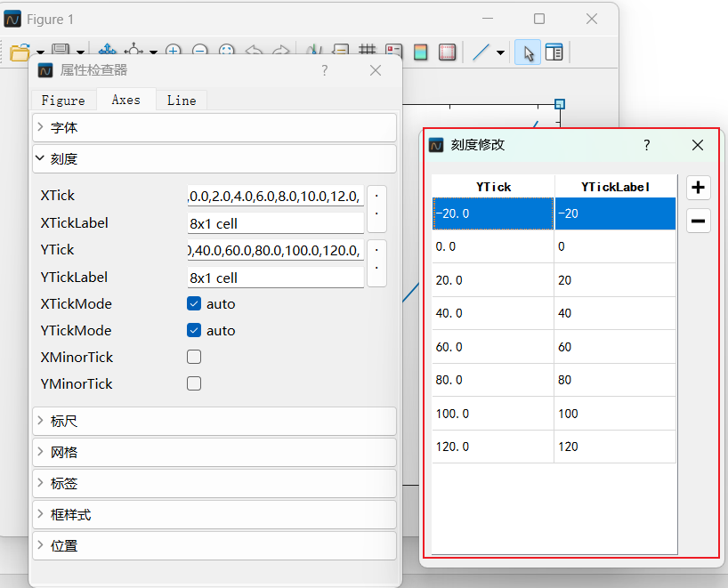Open dropdown next to line drawing tool
728x588 pixels.
(500, 52)
